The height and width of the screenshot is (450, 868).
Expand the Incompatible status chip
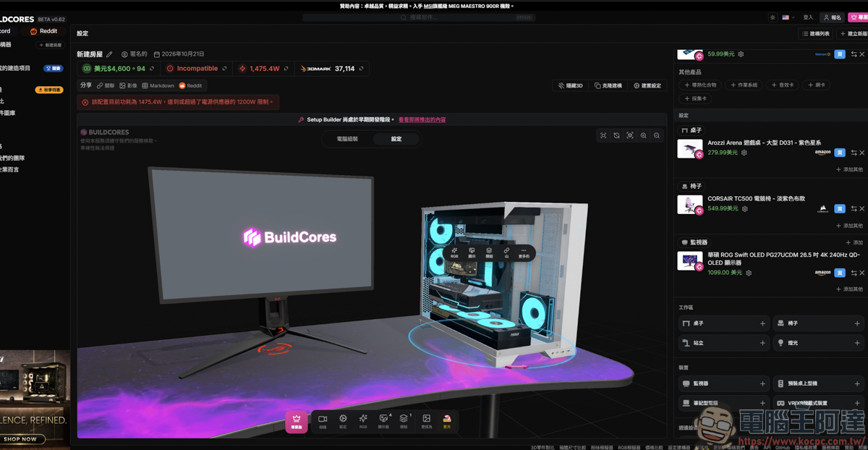(196, 69)
